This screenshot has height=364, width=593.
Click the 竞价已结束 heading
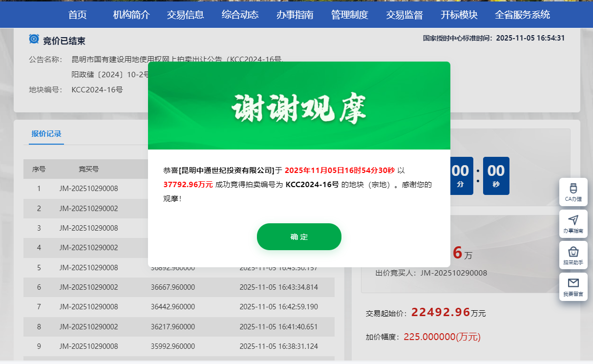[64, 41]
